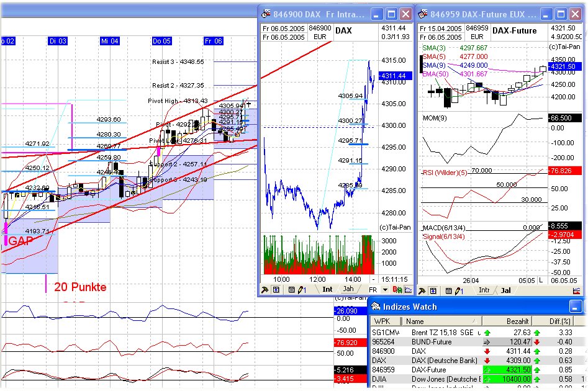Click the Di 03 date marker on main chart
Image resolution: width=588 pixels, height=391 pixels.
pos(58,41)
